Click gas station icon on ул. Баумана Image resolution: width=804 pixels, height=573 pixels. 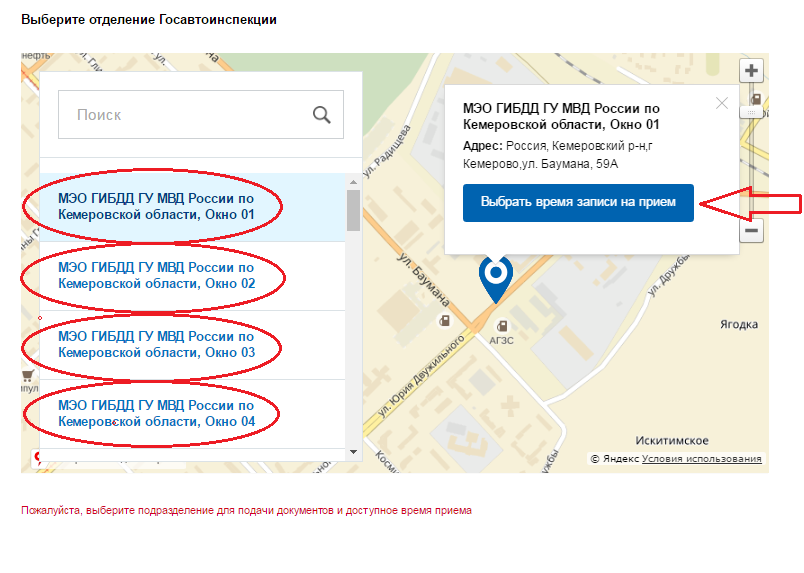coord(443,321)
